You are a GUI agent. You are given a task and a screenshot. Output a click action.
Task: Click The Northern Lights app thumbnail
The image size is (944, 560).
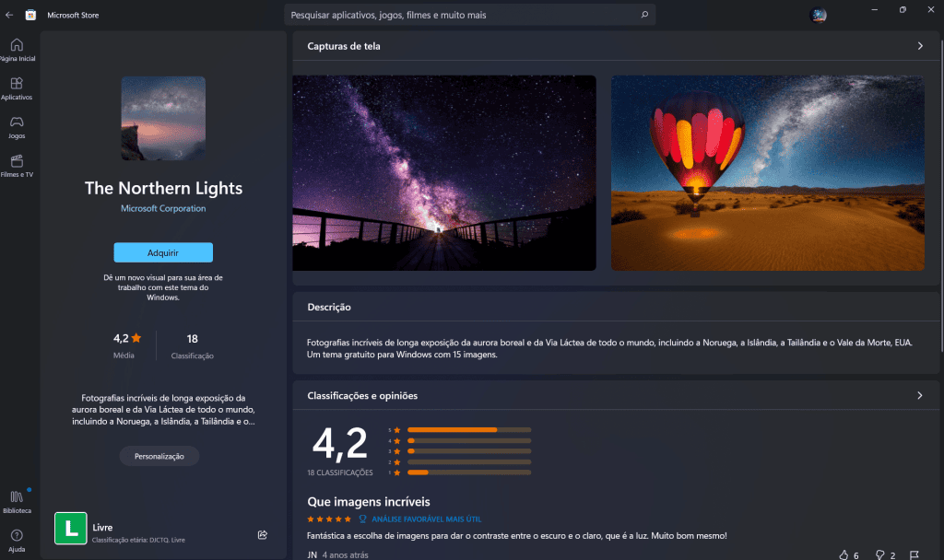pos(163,118)
